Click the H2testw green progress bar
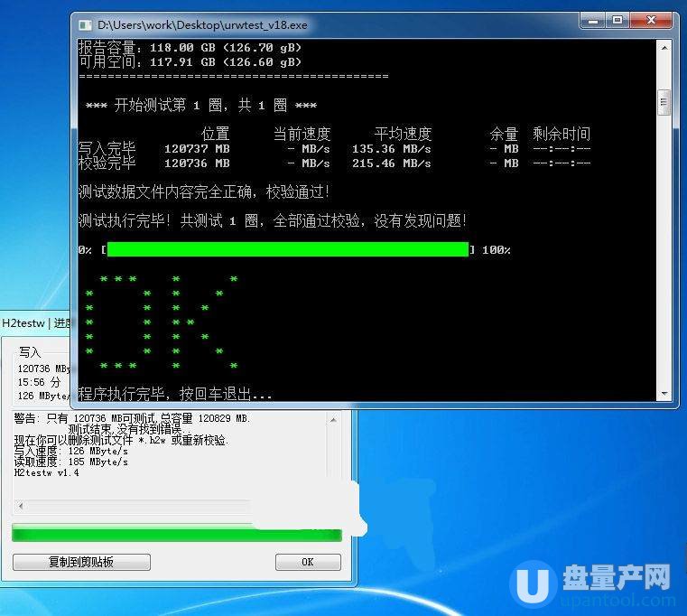This screenshot has height=616, width=687. pyautogui.click(x=176, y=534)
